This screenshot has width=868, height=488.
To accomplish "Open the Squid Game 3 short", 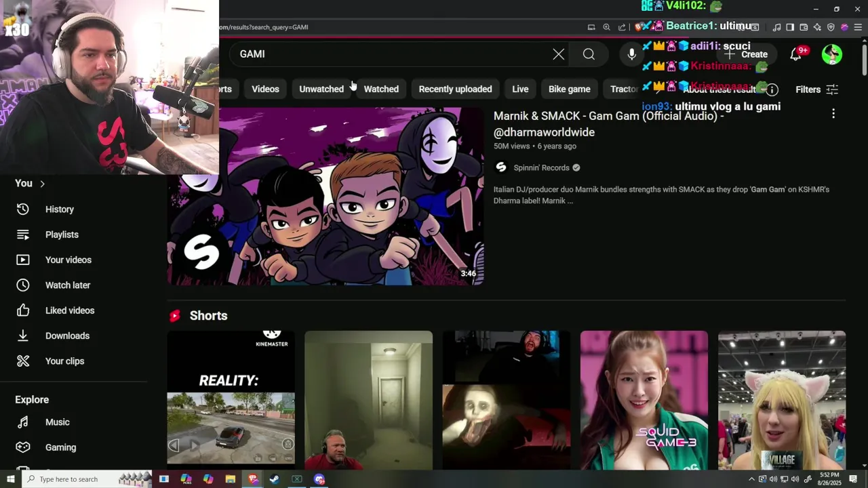I will [x=644, y=400].
